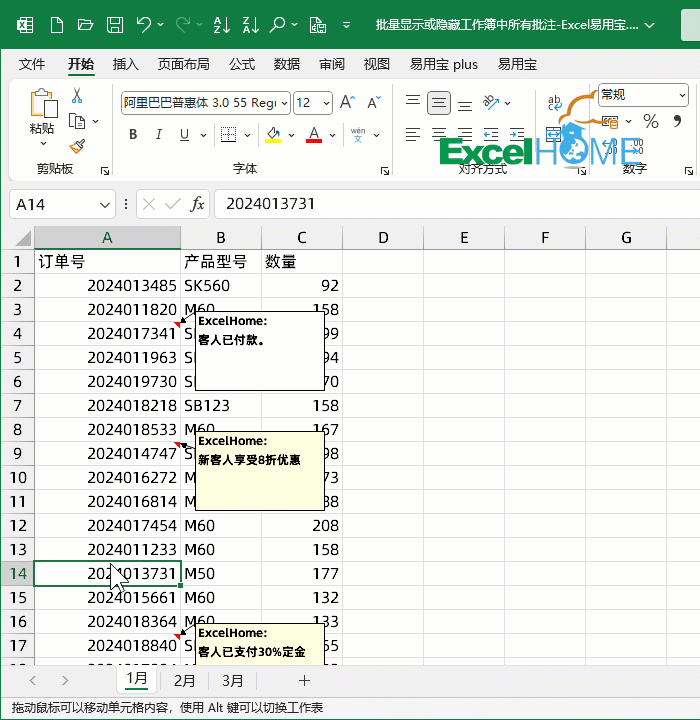The height and width of the screenshot is (720, 700).
Task: Toggle bold formatting
Action: (x=133, y=135)
